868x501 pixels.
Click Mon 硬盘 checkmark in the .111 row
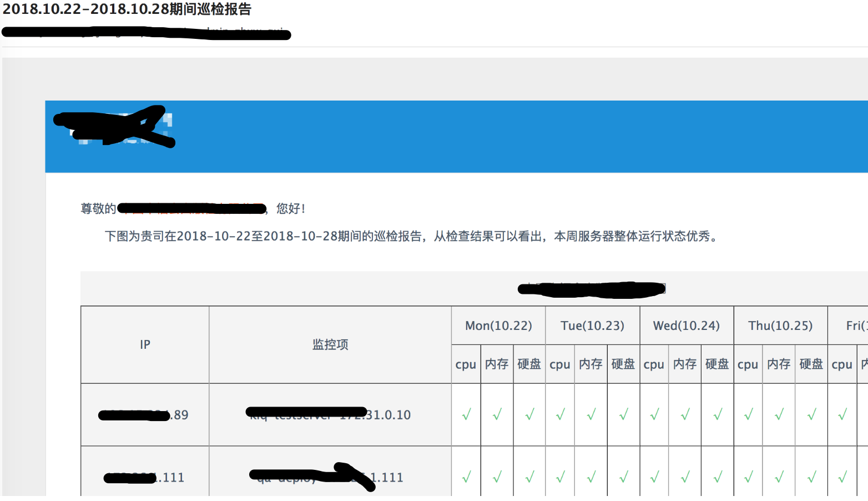click(x=530, y=477)
